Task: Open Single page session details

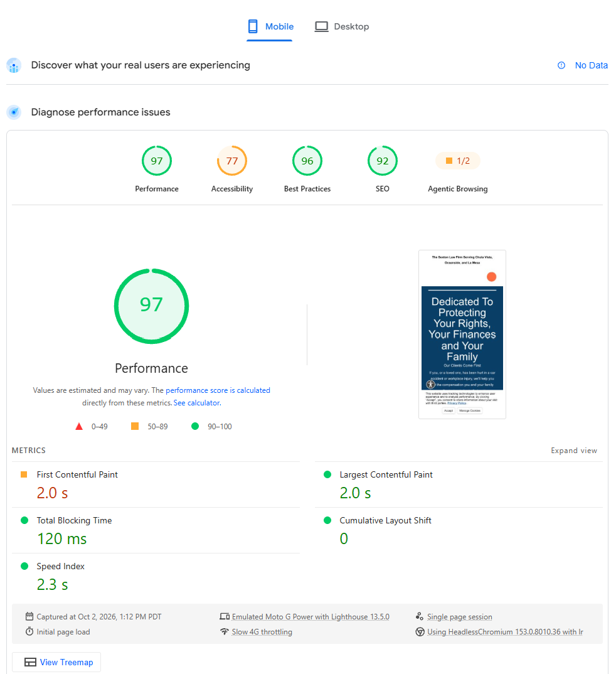Action: pos(460,617)
